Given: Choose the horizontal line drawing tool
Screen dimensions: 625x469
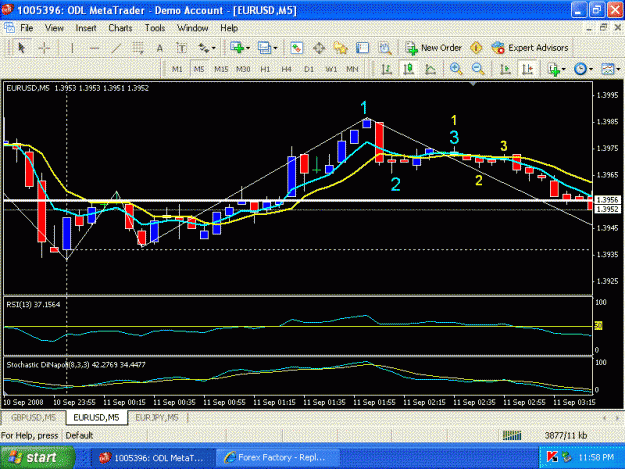Looking at the screenshot, I should (x=94, y=48).
